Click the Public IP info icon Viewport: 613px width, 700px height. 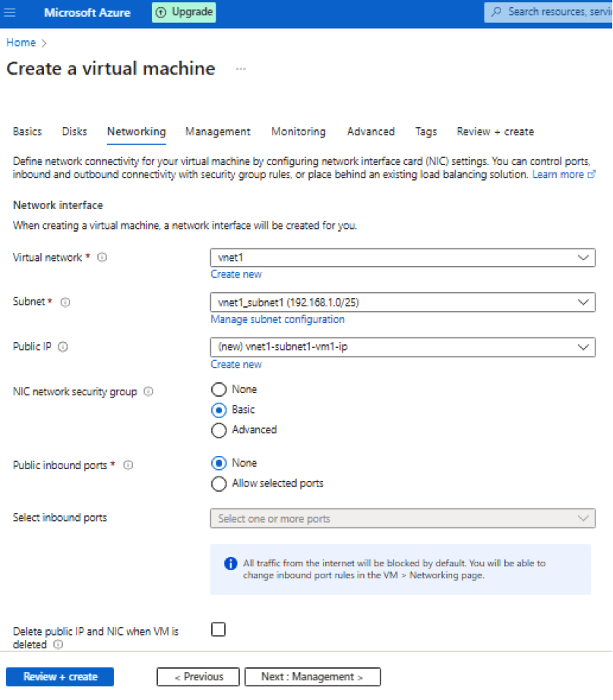coord(63,347)
